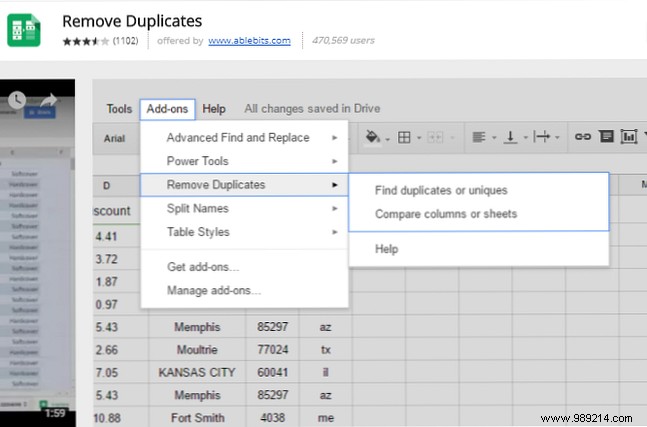The width and height of the screenshot is (647, 427).
Task: Choose Manage add-ons...
Action: (244, 290)
